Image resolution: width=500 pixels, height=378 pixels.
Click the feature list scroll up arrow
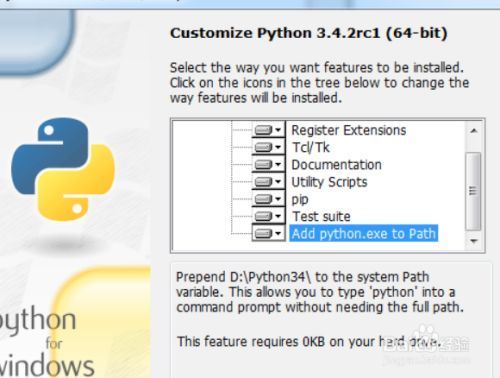point(474,131)
